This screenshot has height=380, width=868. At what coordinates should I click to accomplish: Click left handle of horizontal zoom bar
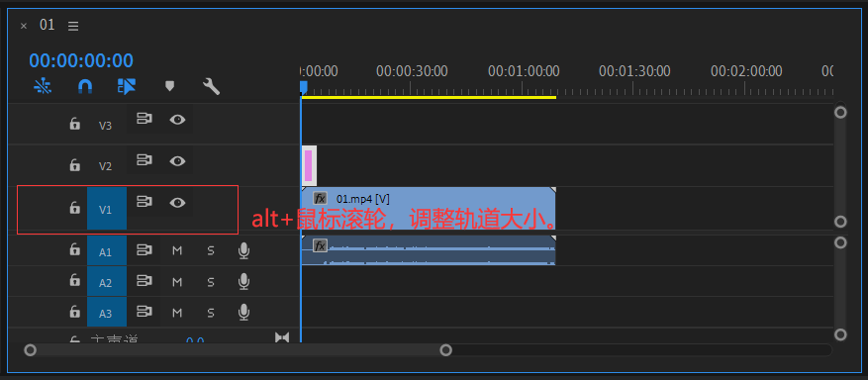pos(31,350)
